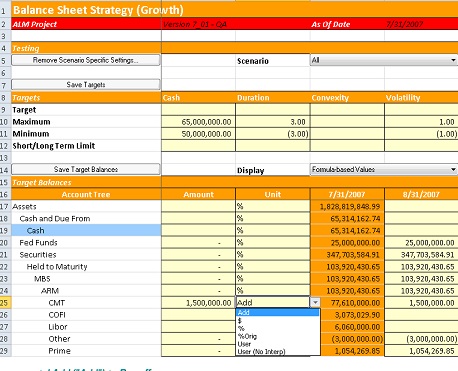Select the Securities tree row
This screenshot has width=458, height=371.
click(86, 254)
